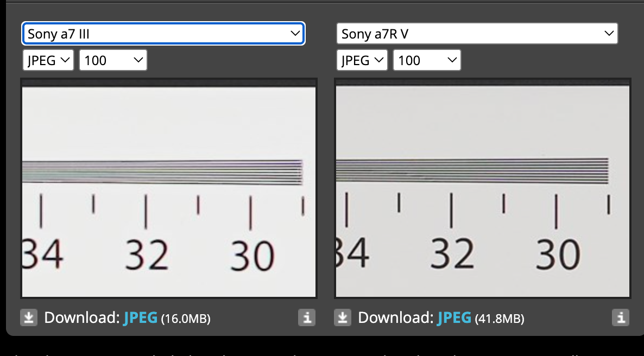
Task: Expand right JPEG format dropdown
Action: click(x=362, y=60)
